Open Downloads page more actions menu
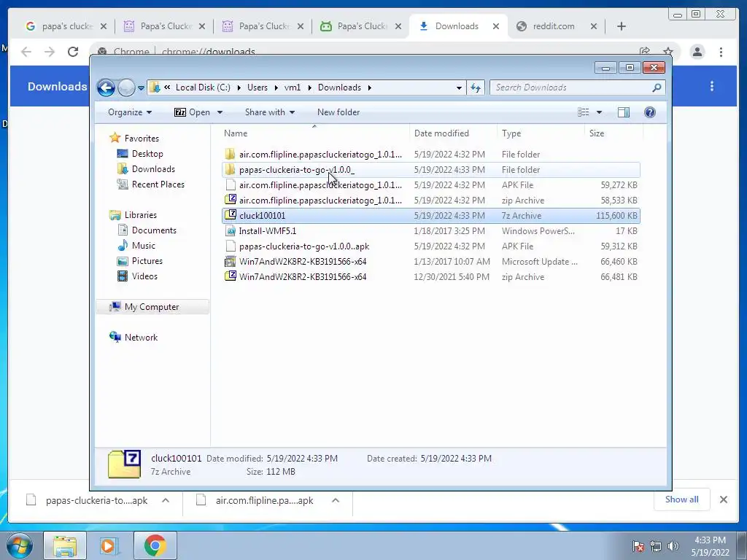The image size is (747, 560). coord(712,86)
